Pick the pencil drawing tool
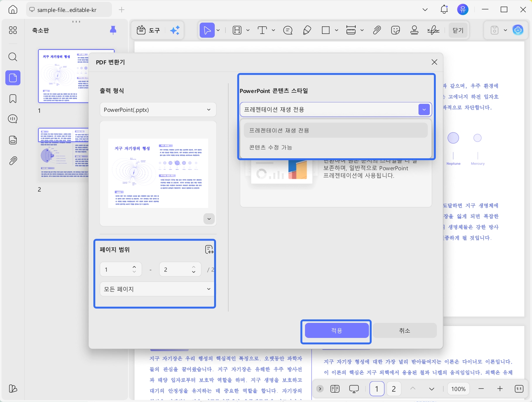Viewport: 532px width, 402px height. 307,30
